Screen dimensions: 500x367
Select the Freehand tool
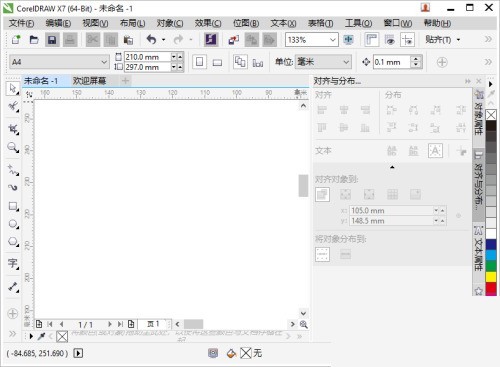(x=13, y=170)
